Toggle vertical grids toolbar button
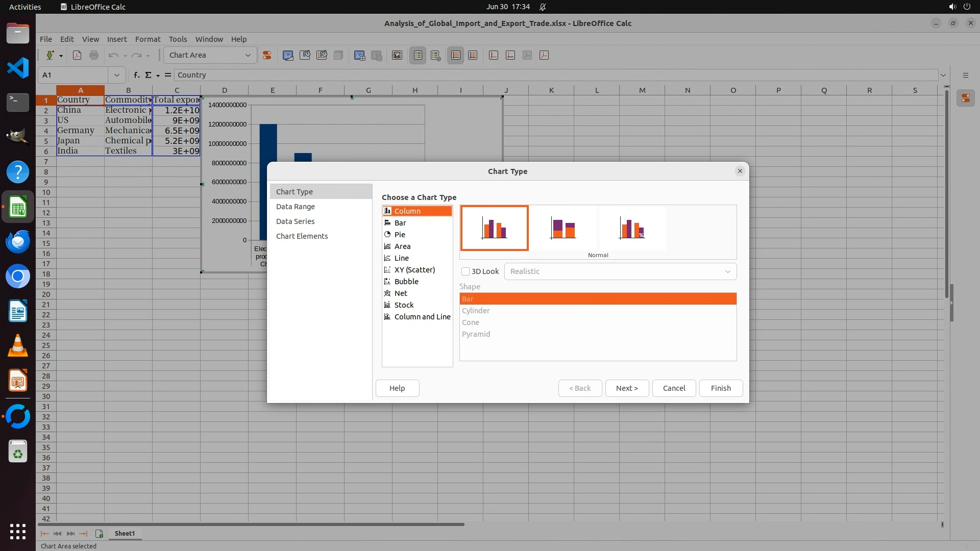Viewport: 980px width, 551px height. 473,55
